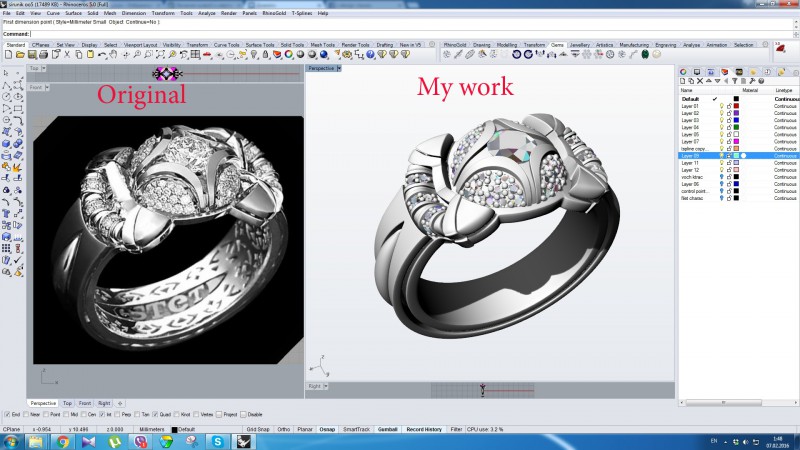The image size is (800, 450).
Task: Click the Zoom Extents icon
Action: click(160, 54)
